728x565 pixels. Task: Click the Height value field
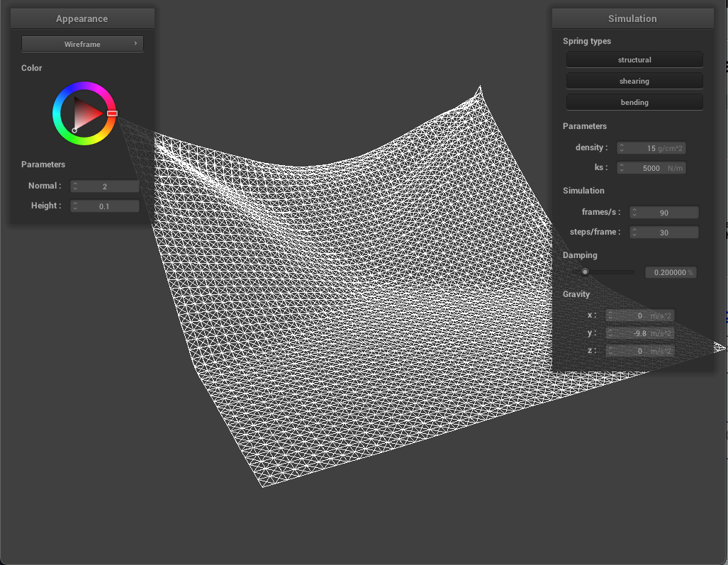coord(104,206)
